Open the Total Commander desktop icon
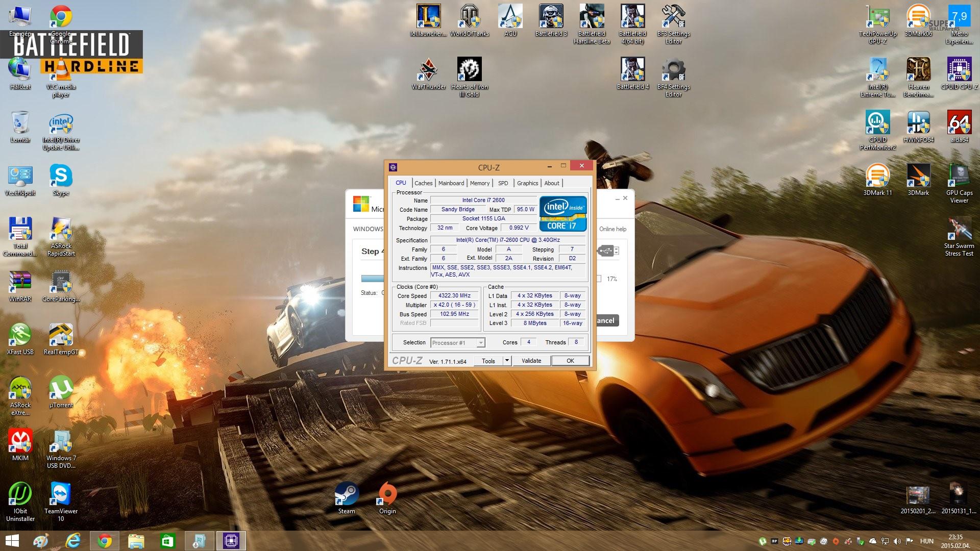The image size is (980, 551). (20, 237)
